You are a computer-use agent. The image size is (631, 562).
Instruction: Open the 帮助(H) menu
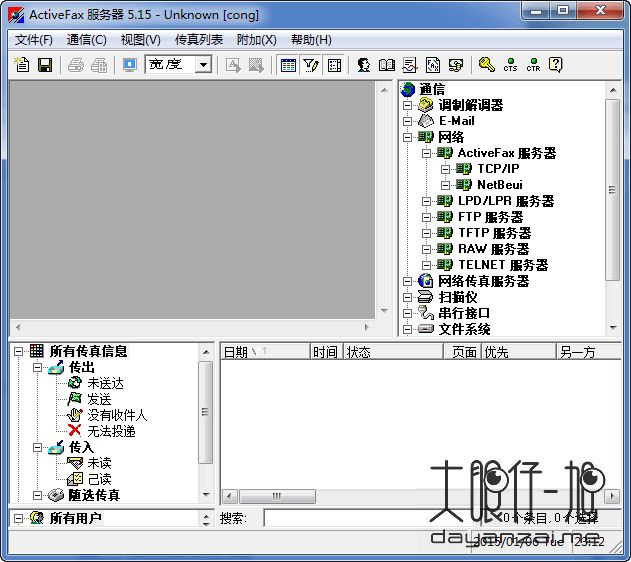tap(311, 40)
